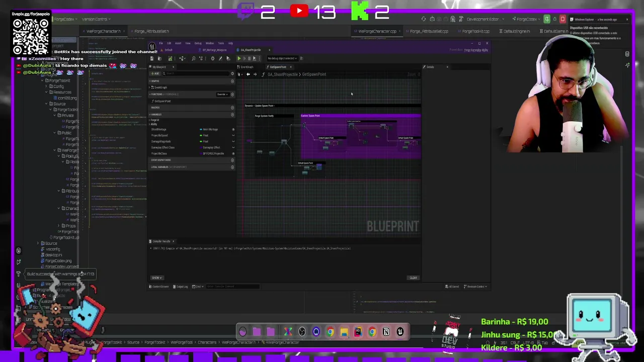Open the Debug menu
644x362 pixels.
point(198,43)
